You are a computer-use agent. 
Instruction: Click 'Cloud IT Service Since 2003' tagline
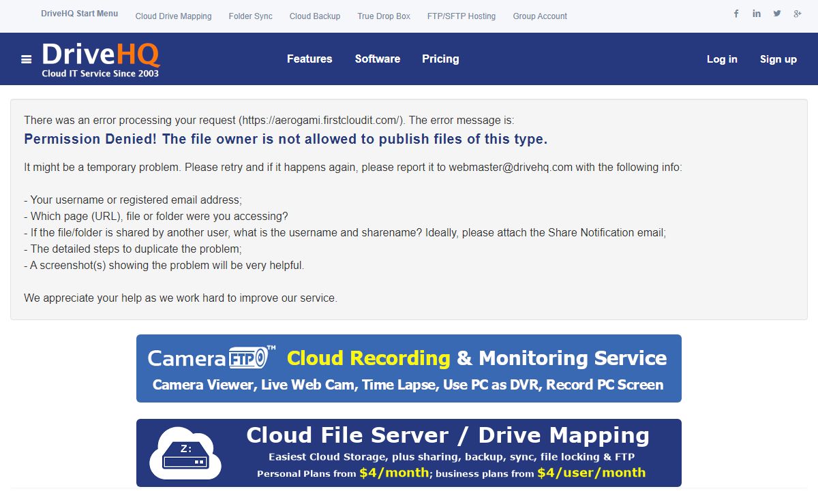(100, 74)
